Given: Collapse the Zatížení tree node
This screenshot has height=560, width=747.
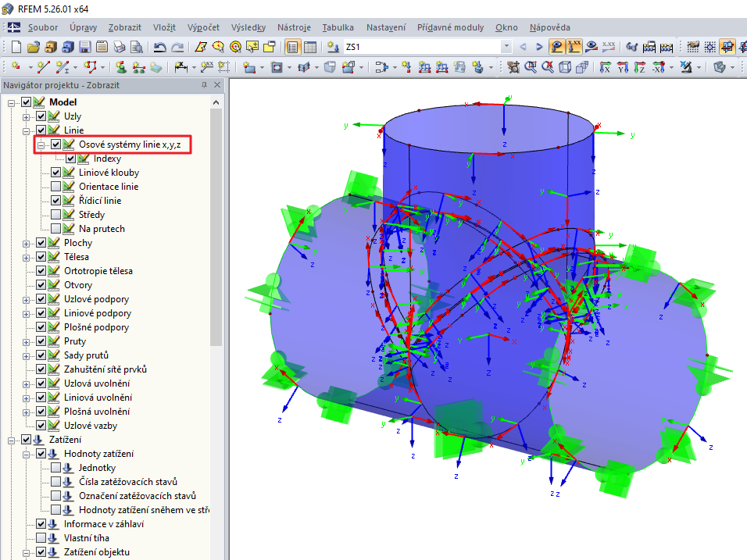Looking at the screenshot, I should (12, 441).
